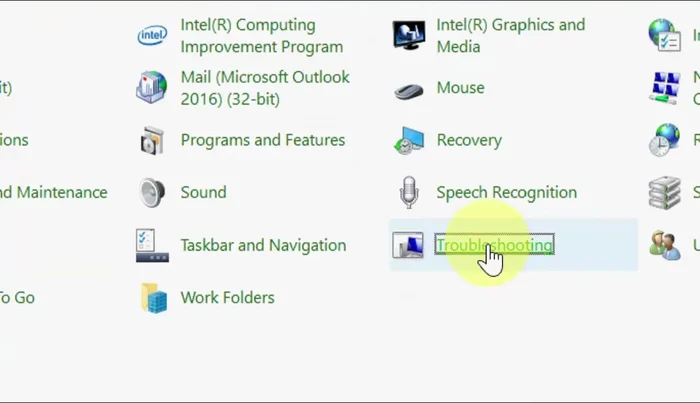The image size is (700, 403).
Task: Select the Mouse icon
Action: click(408, 89)
